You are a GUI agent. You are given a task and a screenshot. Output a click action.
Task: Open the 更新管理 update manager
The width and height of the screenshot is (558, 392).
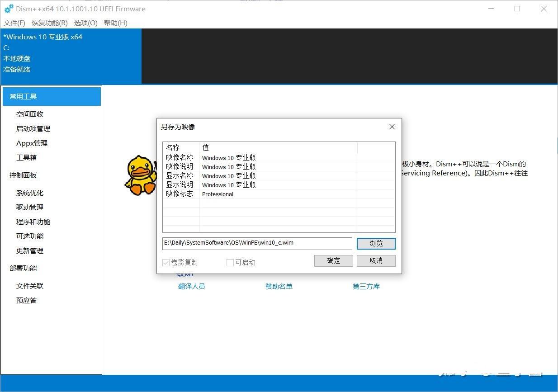[29, 250]
